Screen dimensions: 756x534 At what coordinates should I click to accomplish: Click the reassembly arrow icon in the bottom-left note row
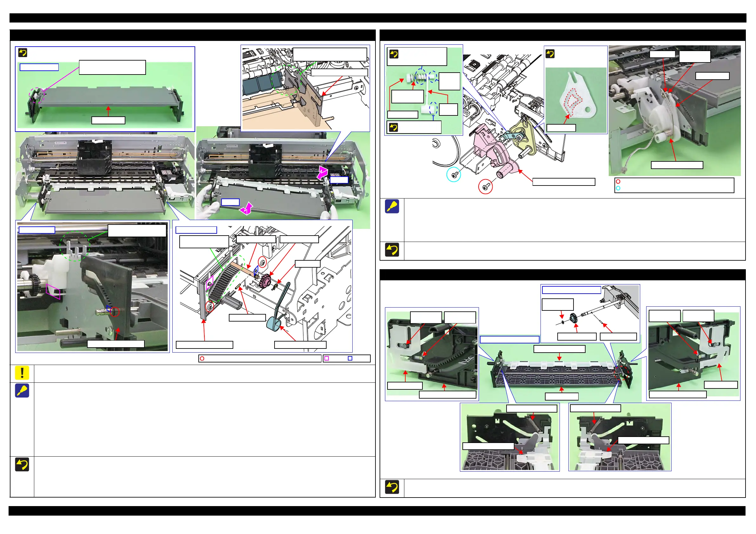coord(22,464)
